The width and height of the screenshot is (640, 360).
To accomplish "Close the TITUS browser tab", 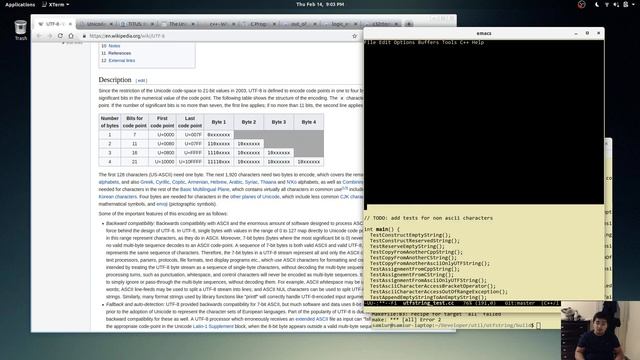I will point(152,24).
